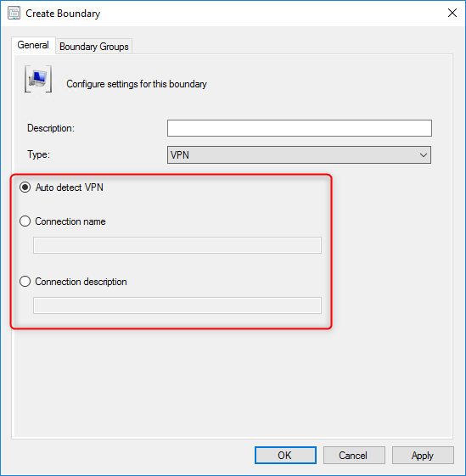
Task: Click the boundary computer icon in brackets
Action: coord(38,79)
